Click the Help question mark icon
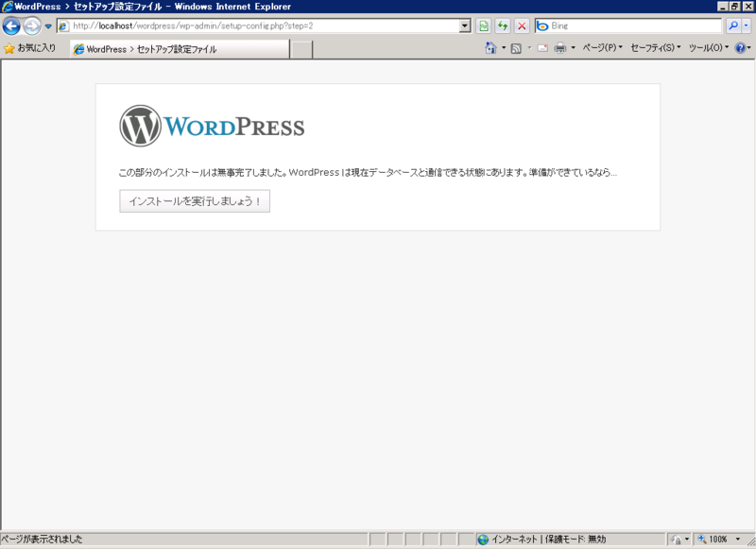756x549 pixels. tap(740, 47)
